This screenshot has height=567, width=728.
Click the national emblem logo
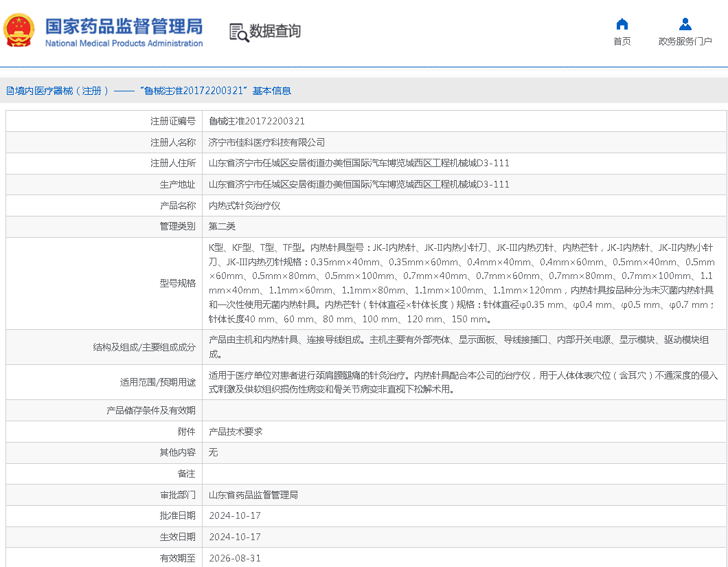[x=19, y=30]
